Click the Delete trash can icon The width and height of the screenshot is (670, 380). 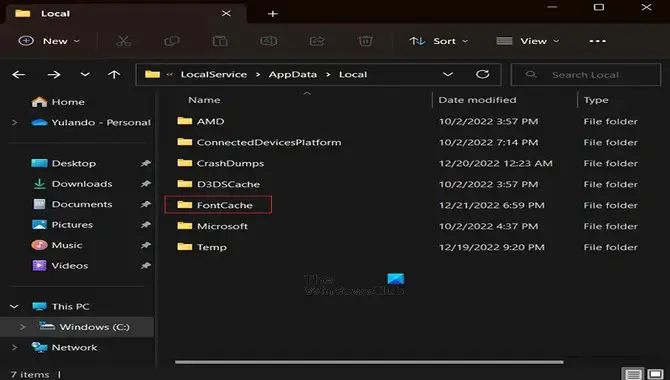[365, 41]
